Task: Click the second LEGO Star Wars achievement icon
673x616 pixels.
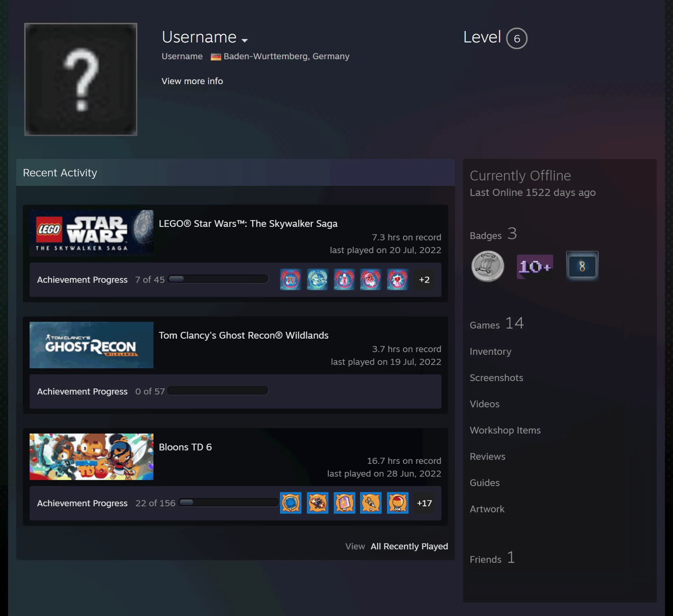Action: (x=318, y=280)
